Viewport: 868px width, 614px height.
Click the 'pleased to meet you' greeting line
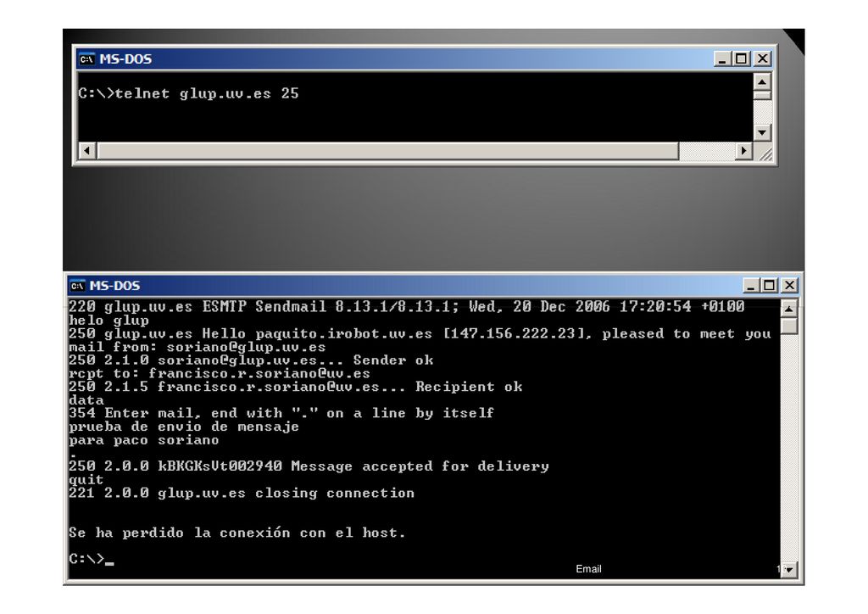pos(420,334)
